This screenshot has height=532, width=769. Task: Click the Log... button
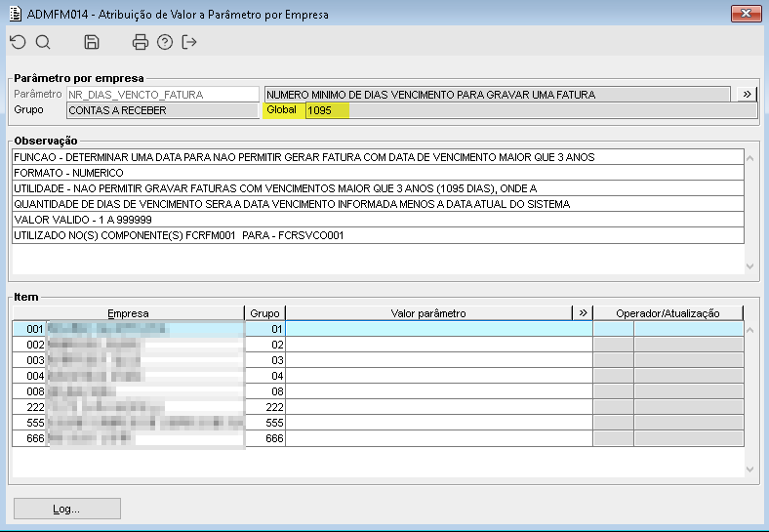66,509
